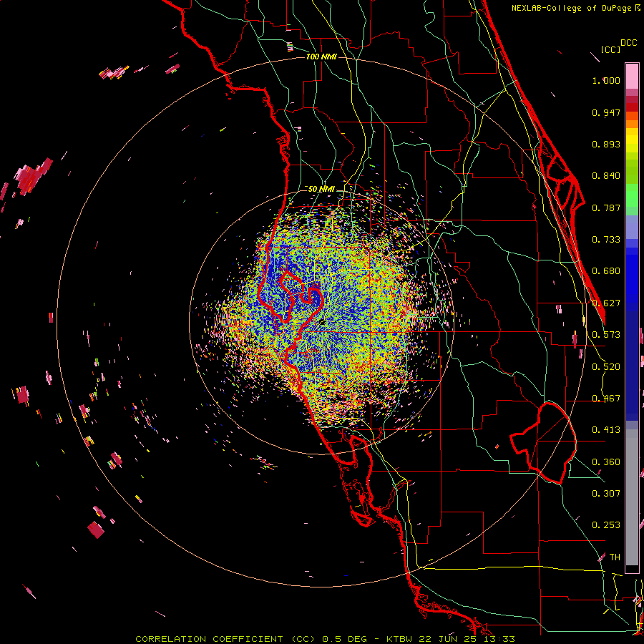Click the 0.307 scale value
The width and height of the screenshot is (644, 644).
606,494
